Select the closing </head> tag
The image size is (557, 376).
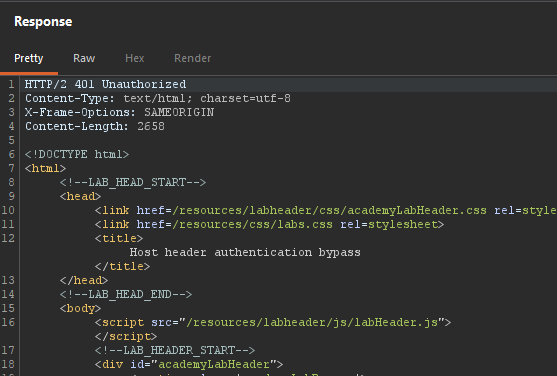(84, 280)
